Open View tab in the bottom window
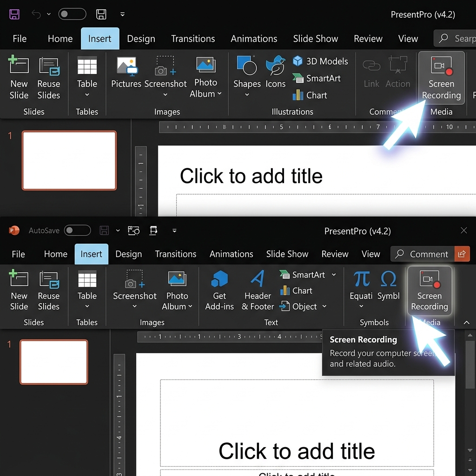Viewport: 476px width, 476px height. tap(370, 254)
